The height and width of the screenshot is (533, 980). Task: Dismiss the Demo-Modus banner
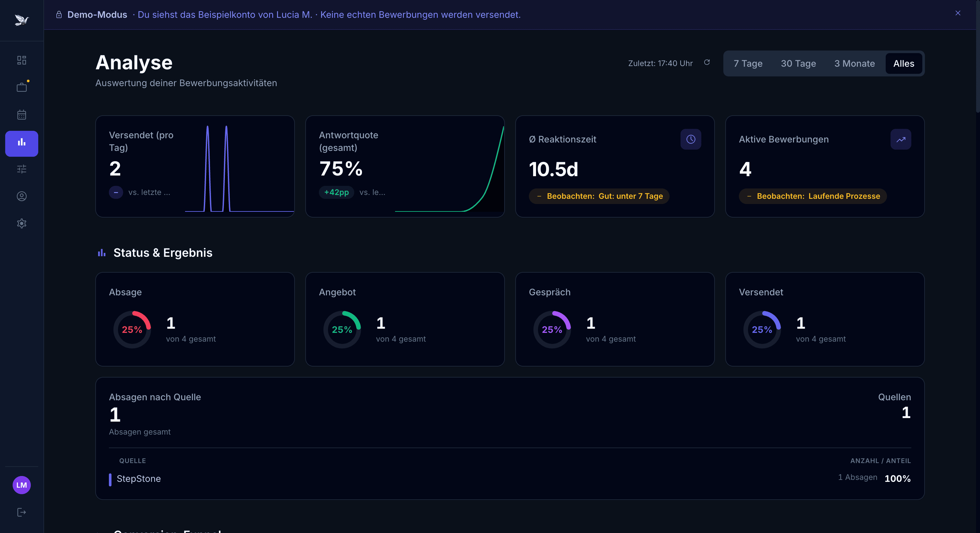pos(958,13)
